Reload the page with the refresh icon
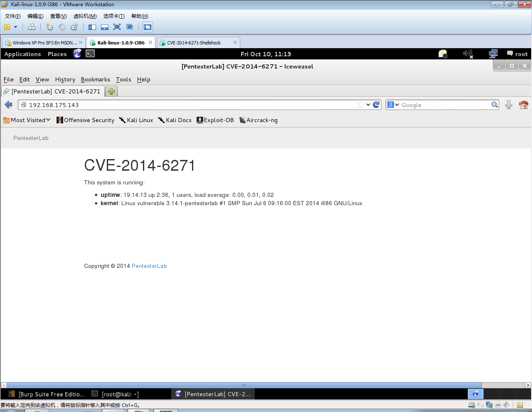532x412 pixels. 377,105
